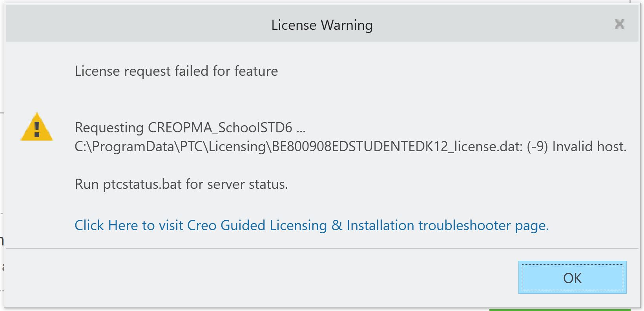
Task: Click the "License Warning" title text
Action: (322, 25)
